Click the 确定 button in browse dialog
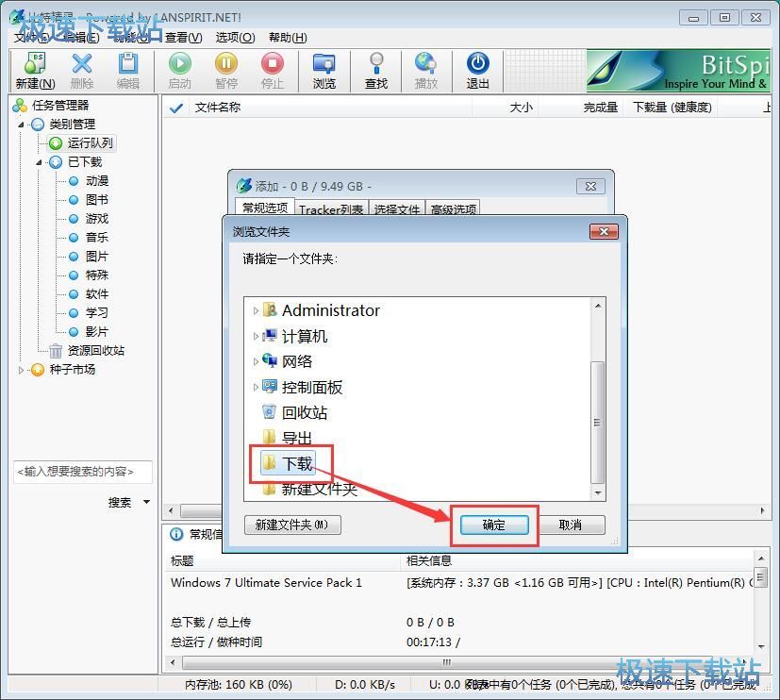The height and width of the screenshot is (700, 780). pos(494,525)
